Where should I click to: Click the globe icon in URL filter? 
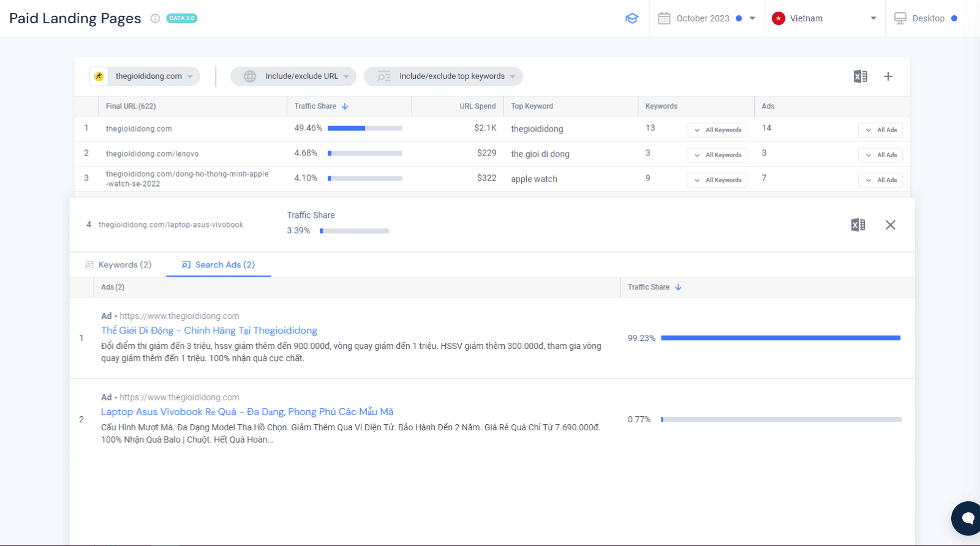(x=250, y=77)
